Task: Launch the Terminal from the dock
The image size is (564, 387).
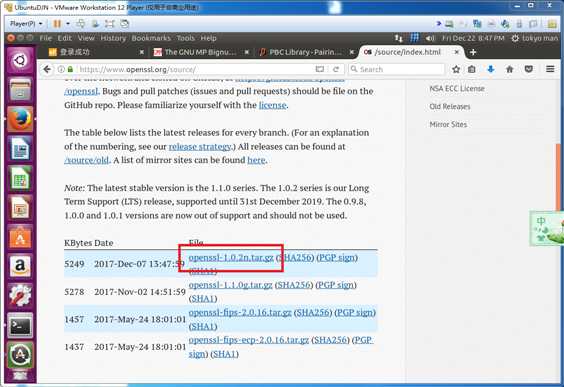Action: pyautogui.click(x=20, y=325)
